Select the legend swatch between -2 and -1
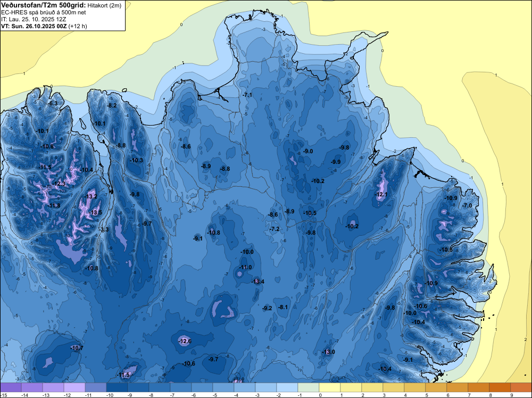Screen dimensions: 532x398 (287, 387)
